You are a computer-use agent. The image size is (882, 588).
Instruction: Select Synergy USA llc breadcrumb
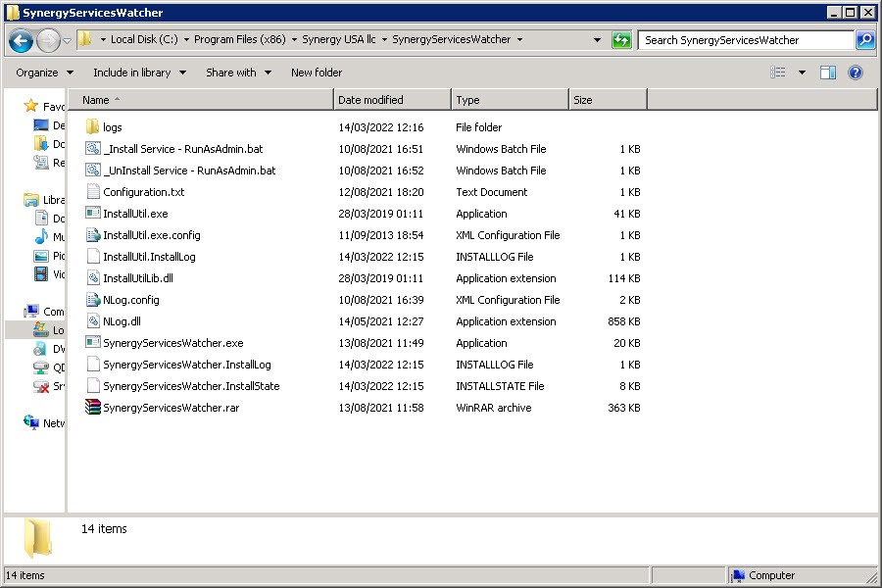(339, 39)
